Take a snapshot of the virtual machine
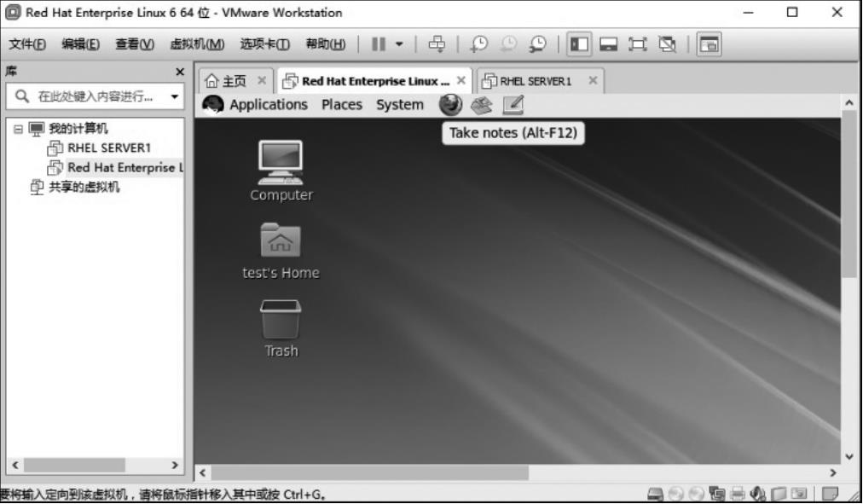The width and height of the screenshot is (863, 504). [479, 44]
